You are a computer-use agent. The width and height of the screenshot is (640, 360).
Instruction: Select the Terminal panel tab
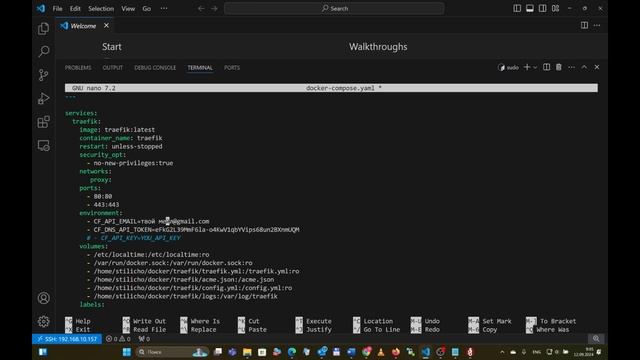pyautogui.click(x=200, y=68)
